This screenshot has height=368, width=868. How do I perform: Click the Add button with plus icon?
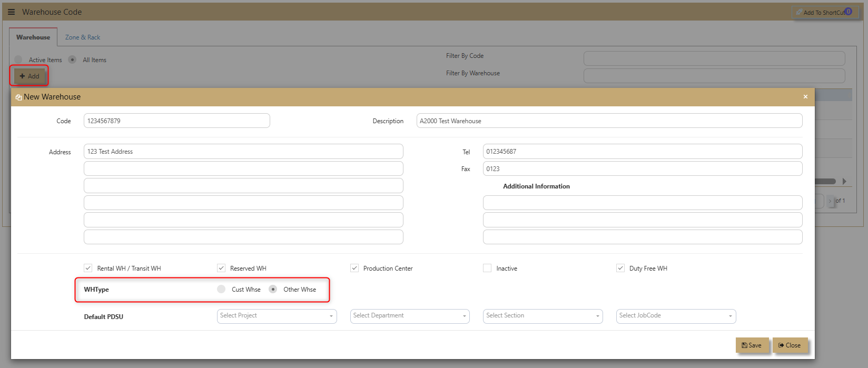(29, 76)
